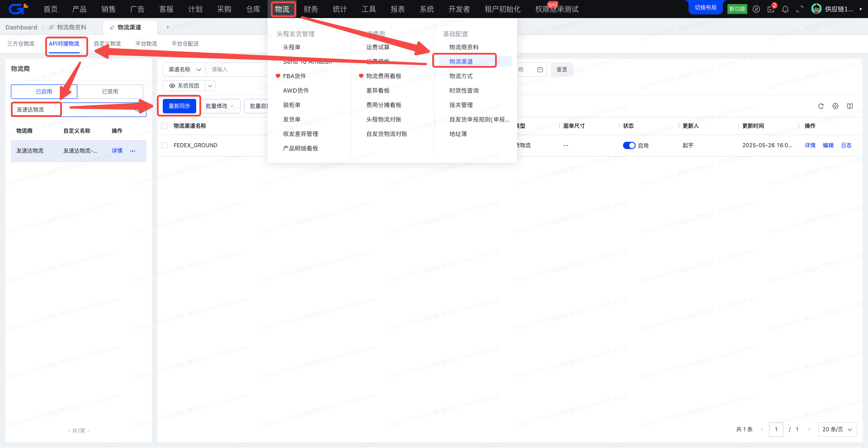Open 详情 link in FEDEX_GROUND row
The width and height of the screenshot is (868, 448).
pyautogui.click(x=810, y=145)
